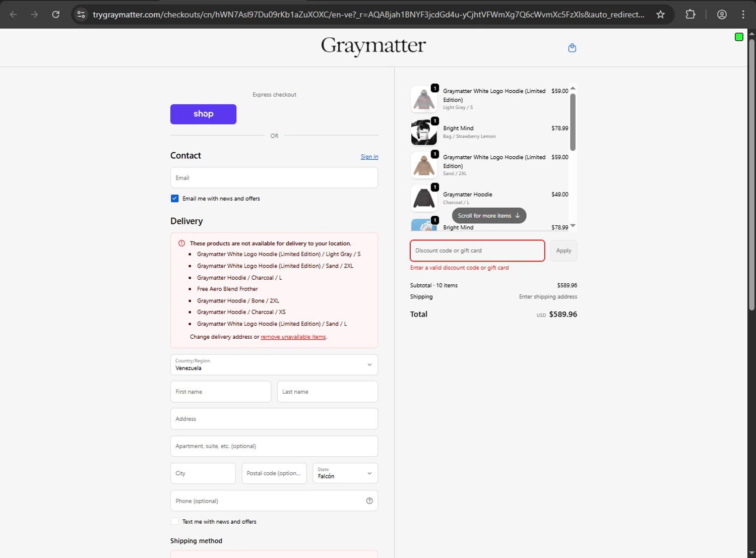This screenshot has width=756, height=558.
Task: Open the browser extensions puzzle icon
Action: pos(690,15)
